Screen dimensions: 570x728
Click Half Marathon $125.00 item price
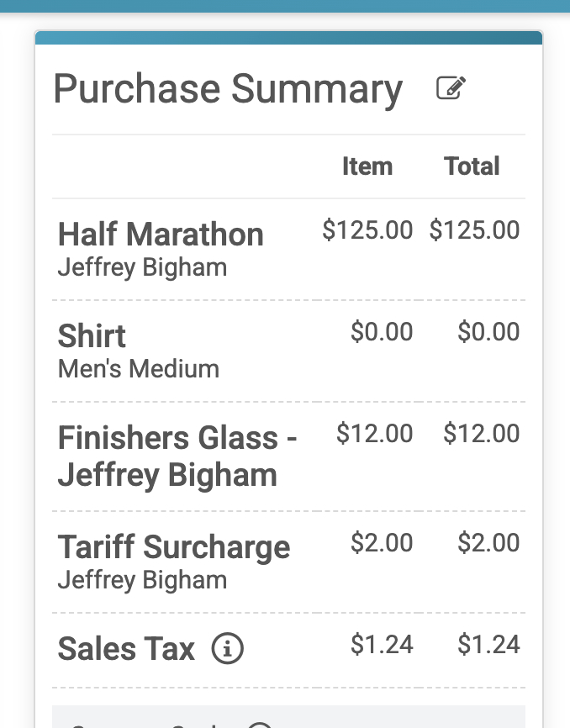[x=367, y=230]
